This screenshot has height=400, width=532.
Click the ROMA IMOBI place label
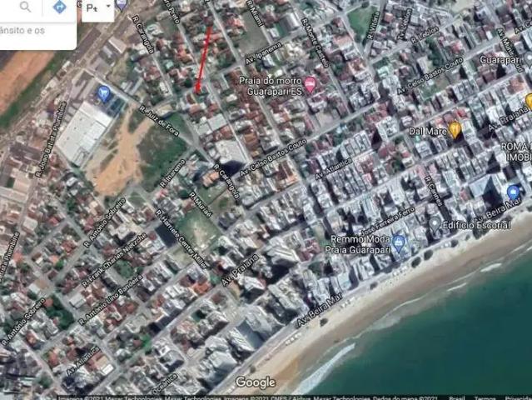(x=516, y=152)
